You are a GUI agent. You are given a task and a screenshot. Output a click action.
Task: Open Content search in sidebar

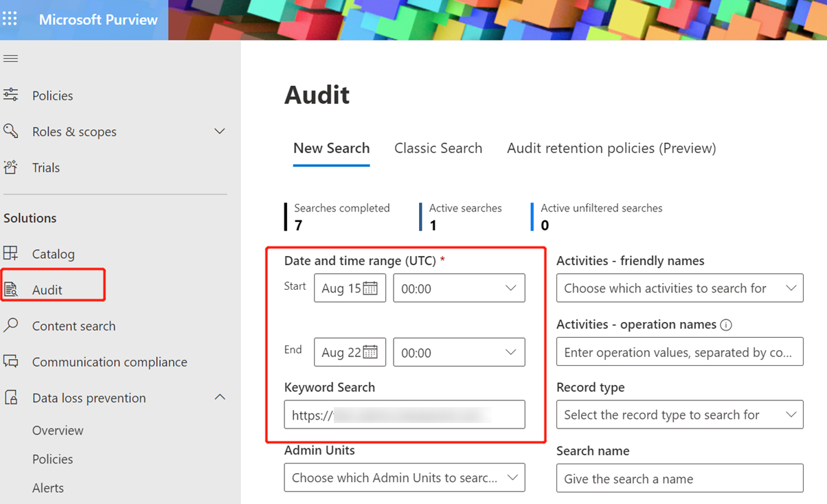click(x=73, y=326)
